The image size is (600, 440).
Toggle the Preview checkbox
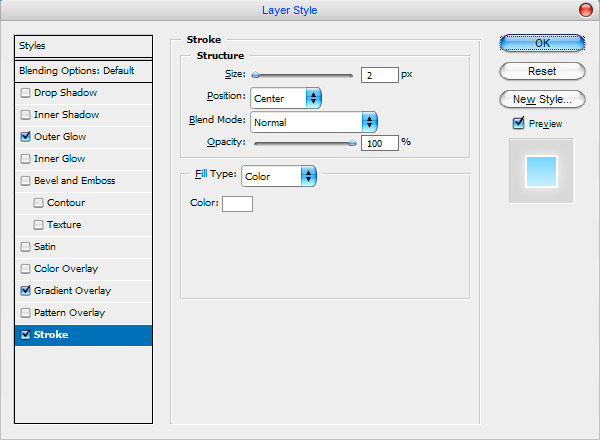(518, 123)
